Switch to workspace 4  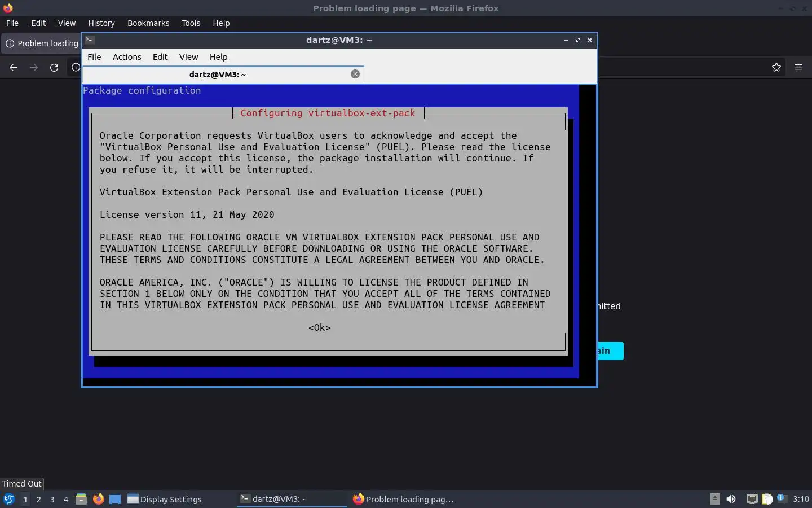[x=66, y=499]
